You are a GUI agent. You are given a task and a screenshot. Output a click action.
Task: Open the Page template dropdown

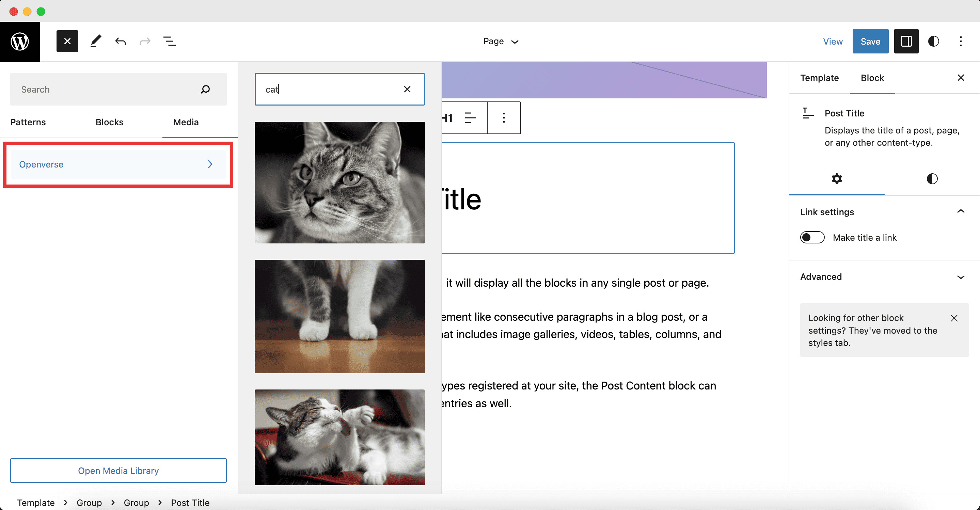[501, 41]
